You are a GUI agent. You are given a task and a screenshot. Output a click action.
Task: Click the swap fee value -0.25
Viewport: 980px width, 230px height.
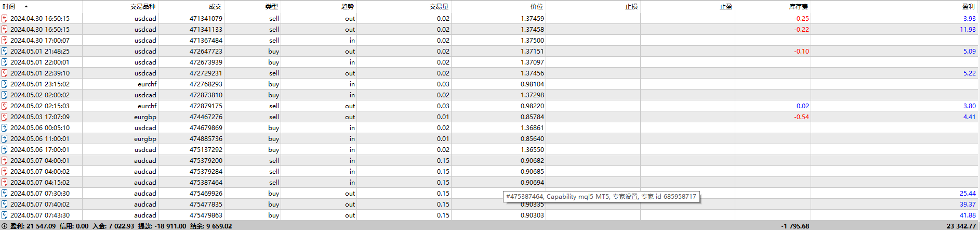pyautogui.click(x=801, y=18)
